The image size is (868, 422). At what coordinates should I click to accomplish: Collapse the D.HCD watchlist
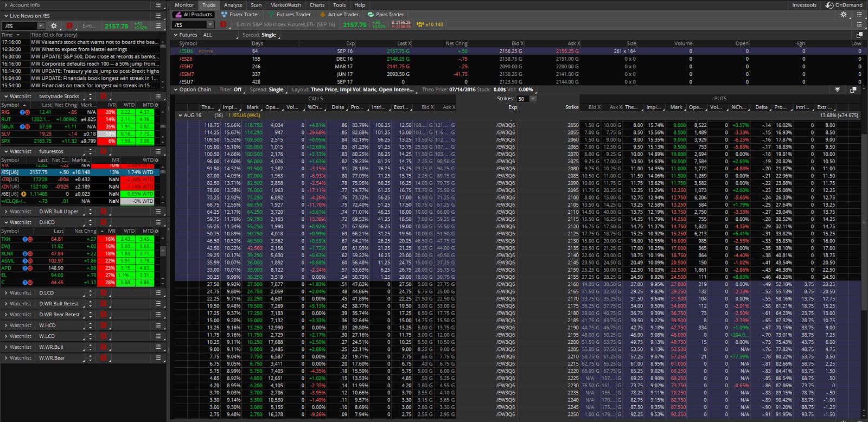pyautogui.click(x=5, y=222)
